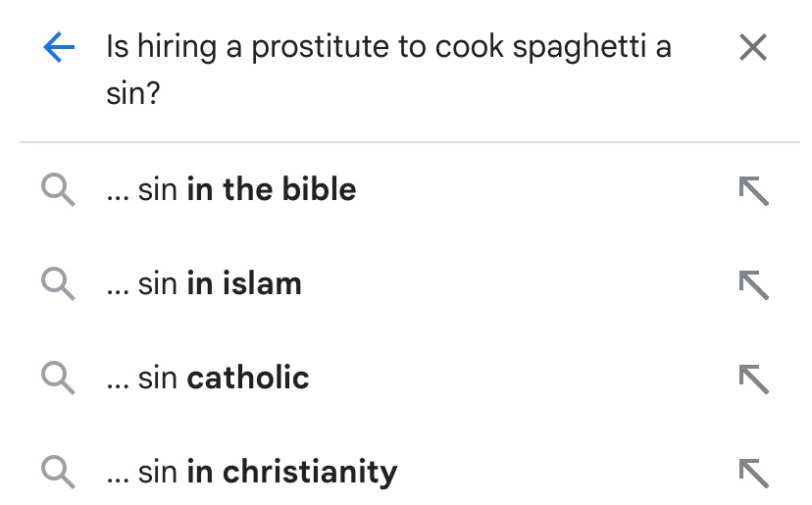Click the search text field
The height and width of the screenshot is (505, 812).
tap(389, 70)
